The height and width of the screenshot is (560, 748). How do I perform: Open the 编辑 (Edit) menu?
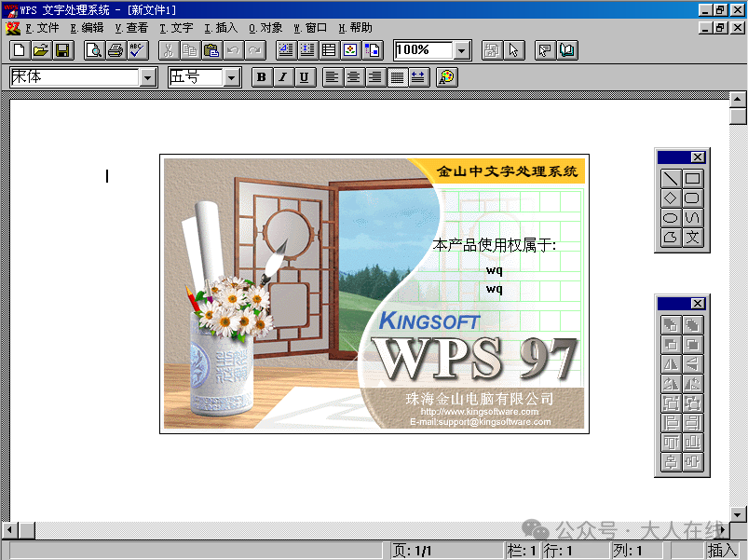[x=87, y=28]
